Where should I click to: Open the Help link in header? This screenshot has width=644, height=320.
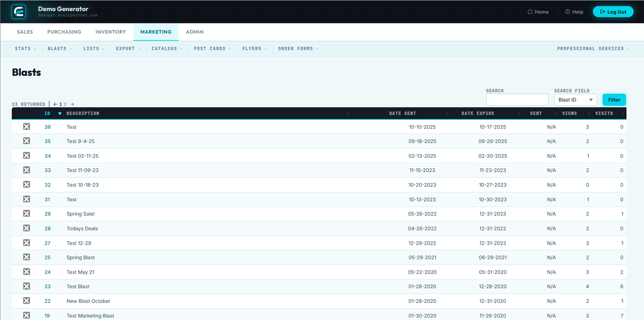pyautogui.click(x=574, y=12)
